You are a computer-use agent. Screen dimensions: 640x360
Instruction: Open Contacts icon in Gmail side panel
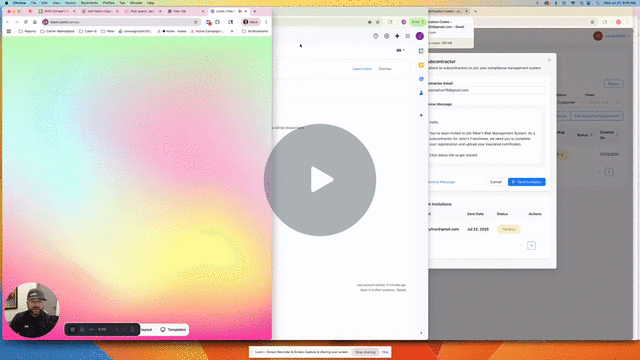[421, 93]
